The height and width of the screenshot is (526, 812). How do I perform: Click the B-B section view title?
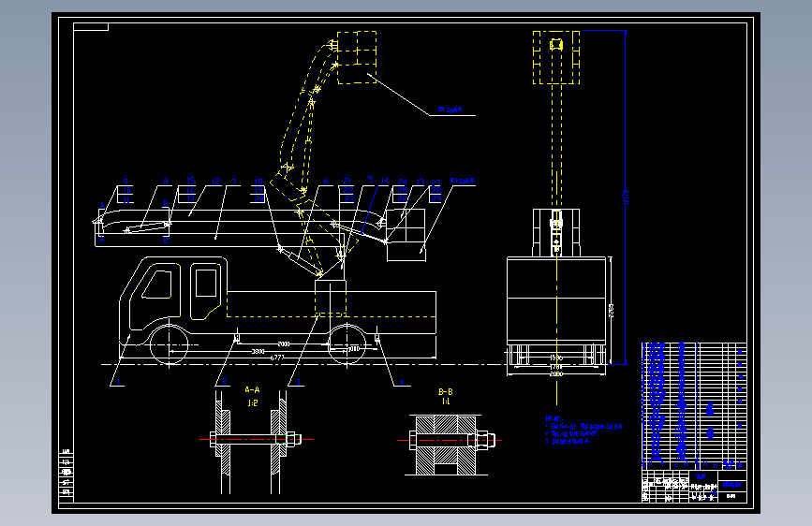coord(446,392)
